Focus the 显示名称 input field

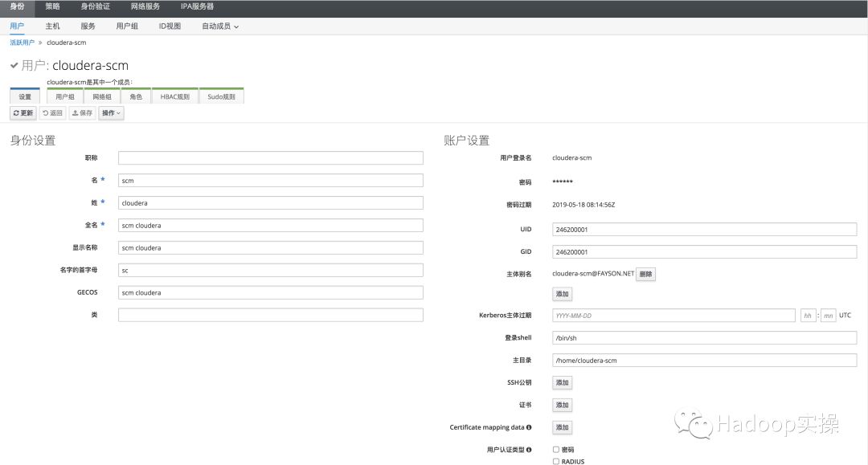(271, 247)
